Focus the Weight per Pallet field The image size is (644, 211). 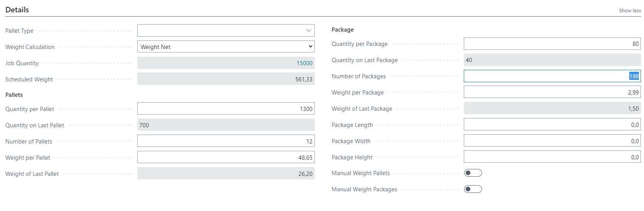226,157
